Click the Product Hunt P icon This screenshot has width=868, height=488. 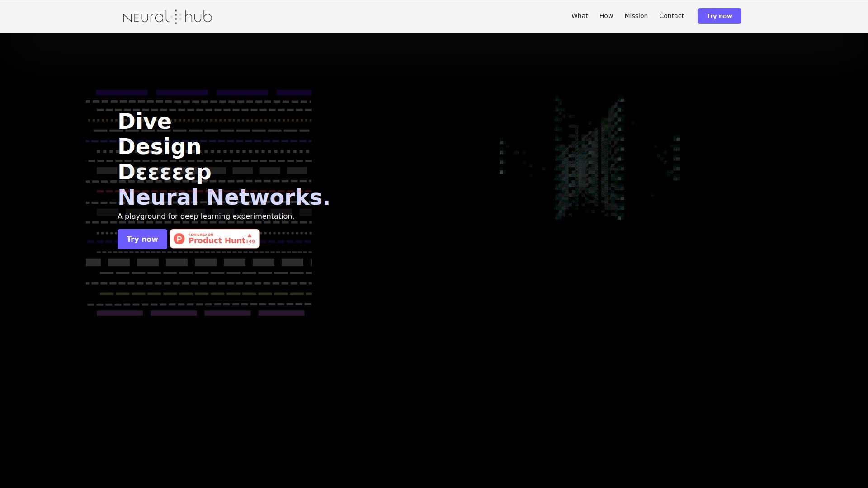[179, 239]
